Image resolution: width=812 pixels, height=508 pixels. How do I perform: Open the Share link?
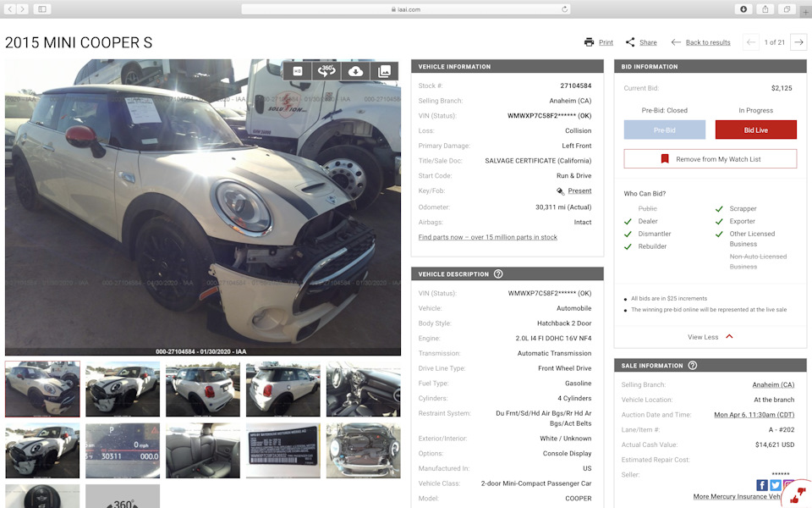[648, 42]
